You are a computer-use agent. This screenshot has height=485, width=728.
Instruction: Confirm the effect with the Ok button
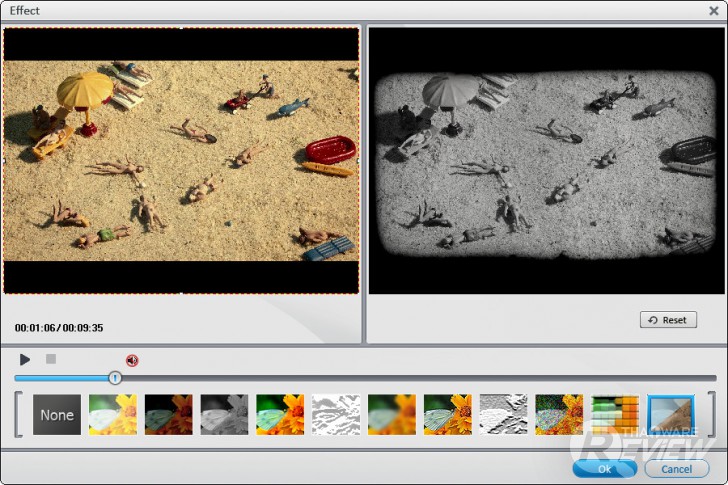click(x=604, y=469)
